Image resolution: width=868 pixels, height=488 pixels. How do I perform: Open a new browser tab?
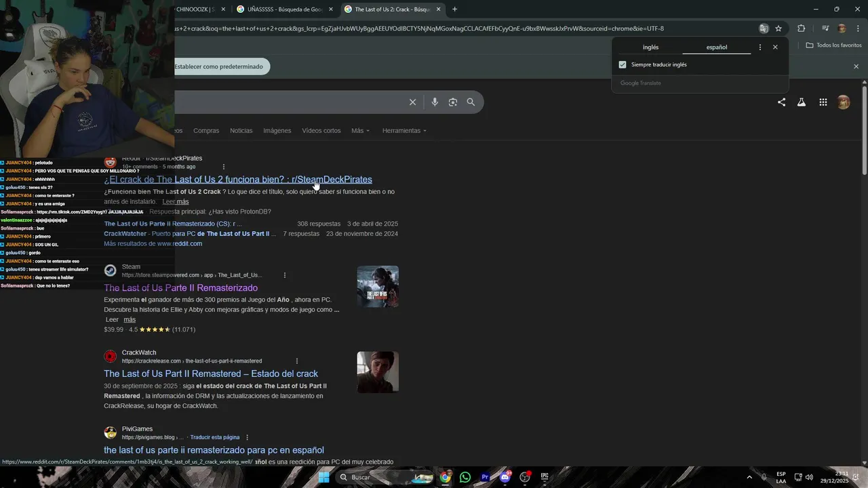point(454,9)
